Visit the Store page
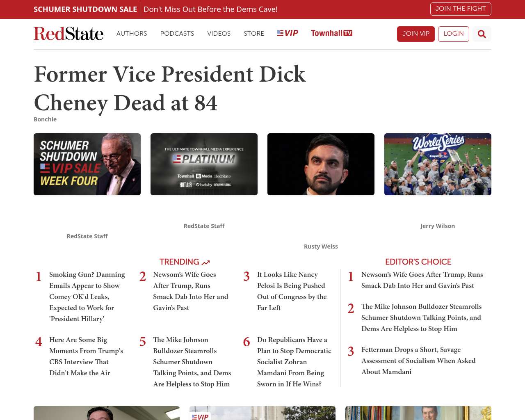The height and width of the screenshot is (420, 525). pos(254,34)
